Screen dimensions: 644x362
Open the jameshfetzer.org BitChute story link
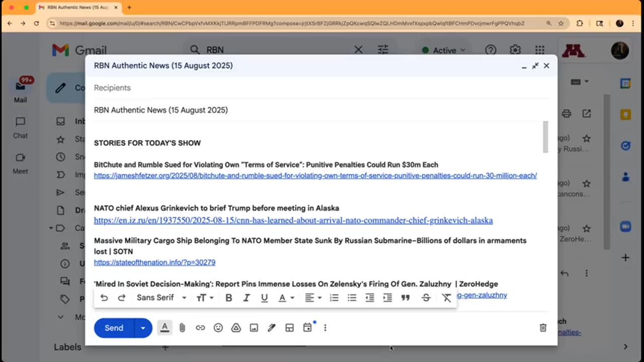tap(315, 175)
